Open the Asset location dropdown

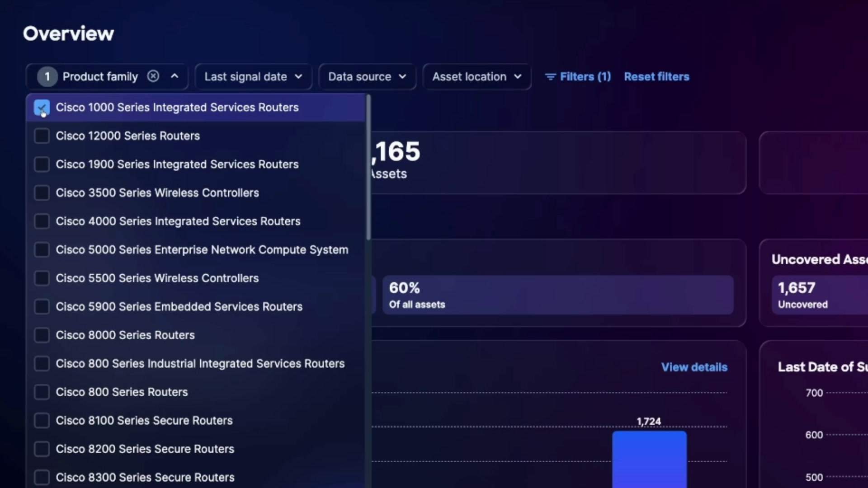click(477, 77)
